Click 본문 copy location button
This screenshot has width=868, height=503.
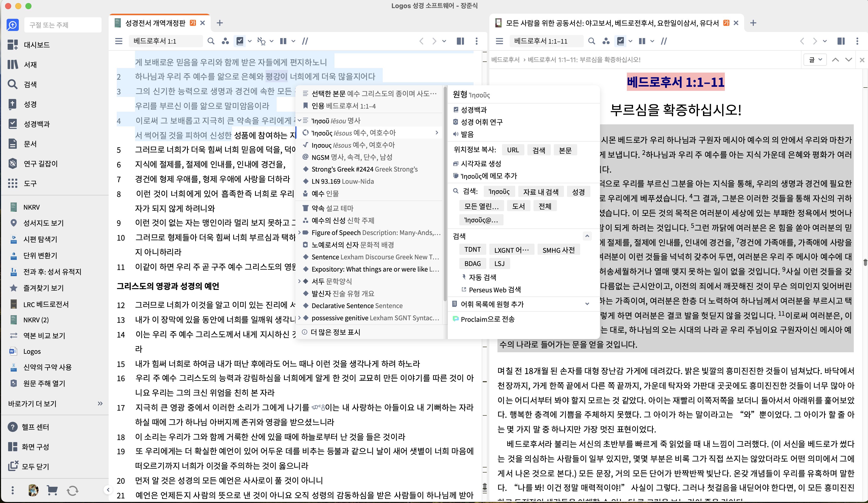tap(565, 150)
